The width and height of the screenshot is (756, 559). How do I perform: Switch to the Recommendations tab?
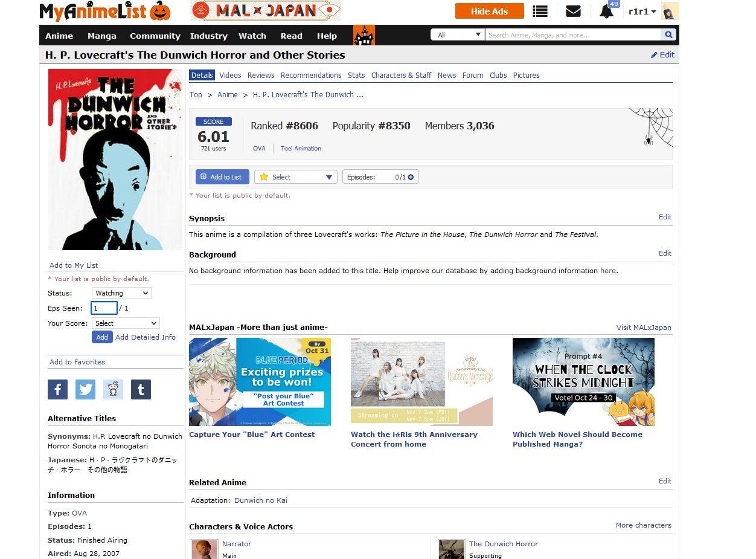coord(311,76)
